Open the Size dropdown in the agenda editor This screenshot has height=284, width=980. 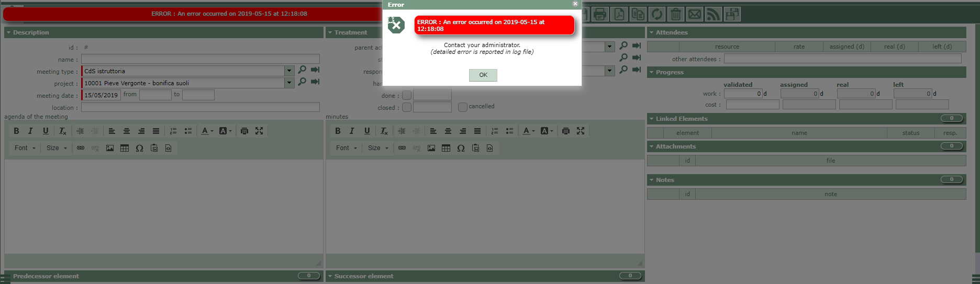click(57, 148)
